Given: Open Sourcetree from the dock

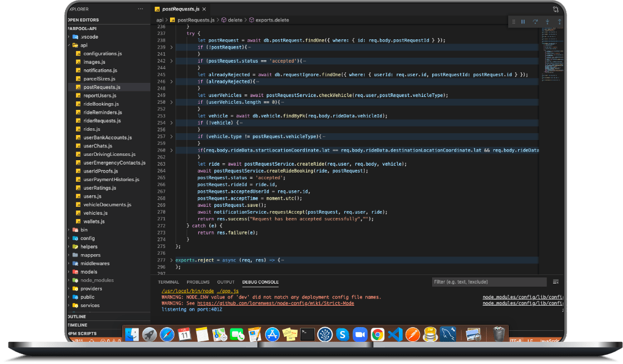Looking at the screenshot, I should [x=325, y=335].
